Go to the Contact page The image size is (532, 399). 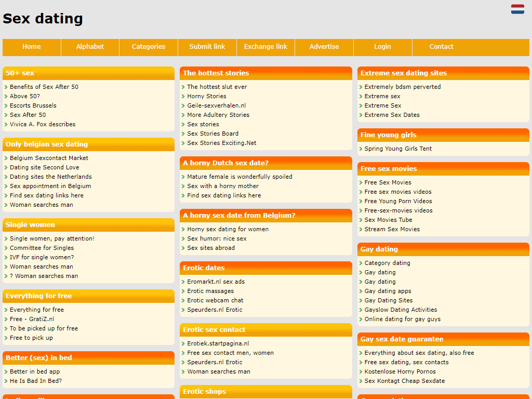[x=442, y=47]
